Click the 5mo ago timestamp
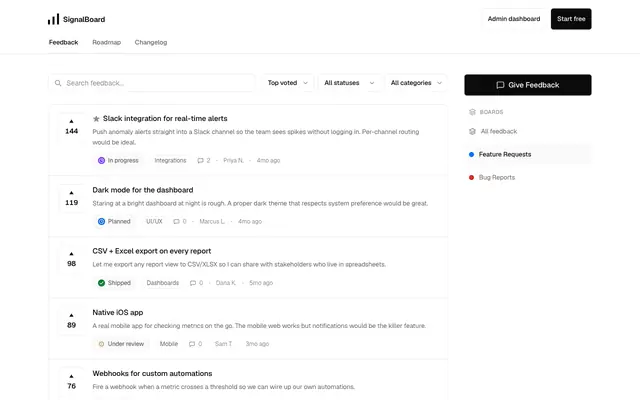The image size is (640, 400). [261, 283]
